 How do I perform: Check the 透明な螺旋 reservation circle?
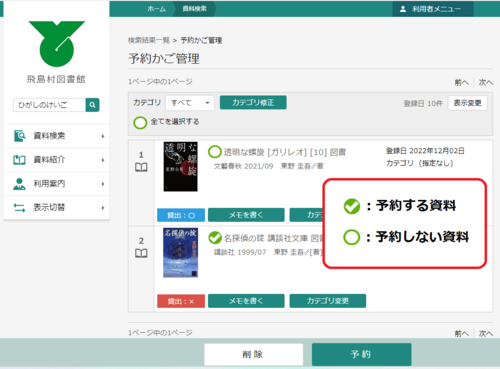215,152
